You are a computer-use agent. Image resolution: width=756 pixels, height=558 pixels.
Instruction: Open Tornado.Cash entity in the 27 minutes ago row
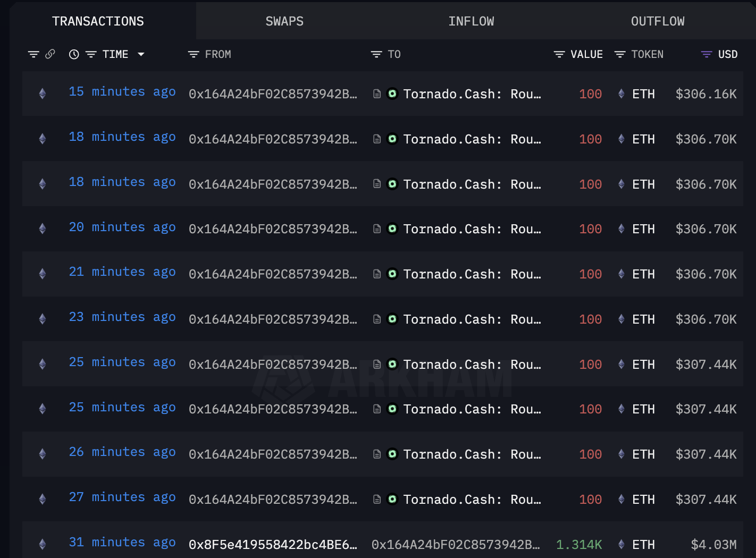click(472, 500)
